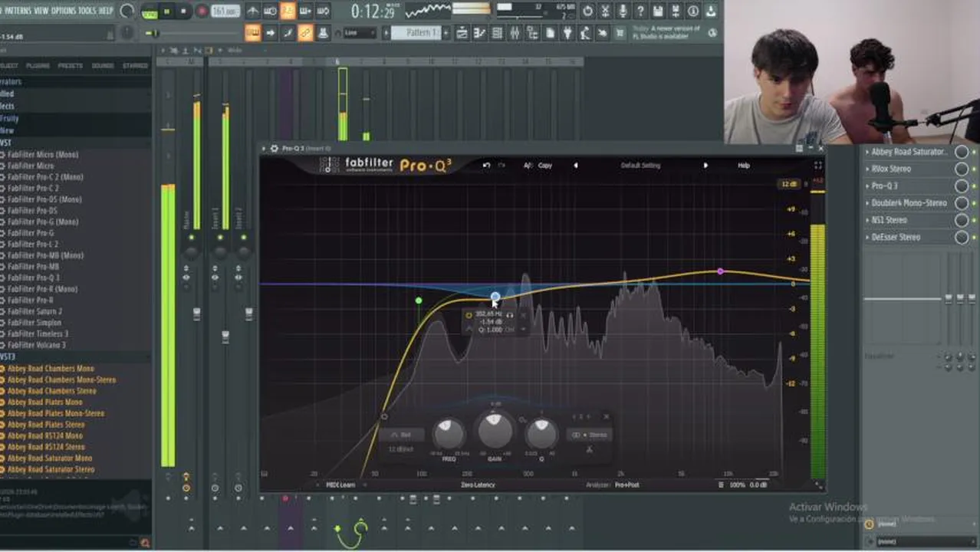This screenshot has width=980, height=552.
Task: Click the save floppy disk icon
Action: click(x=658, y=11)
